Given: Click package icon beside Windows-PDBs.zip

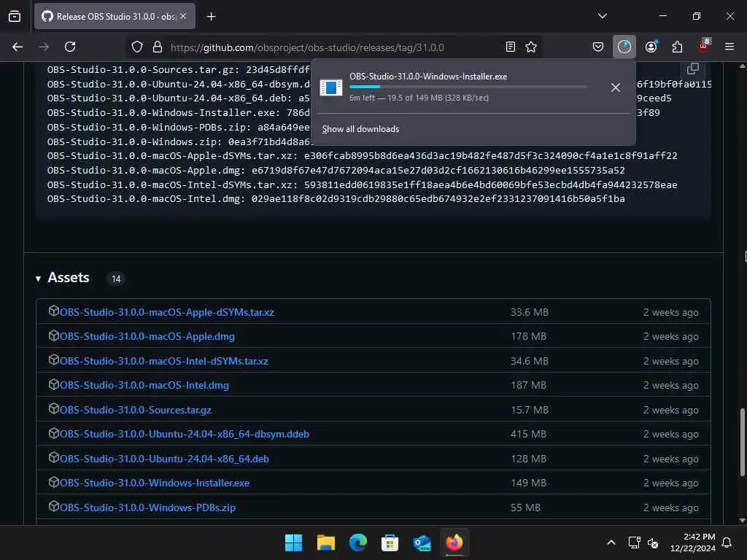Looking at the screenshot, I should pos(54,506).
